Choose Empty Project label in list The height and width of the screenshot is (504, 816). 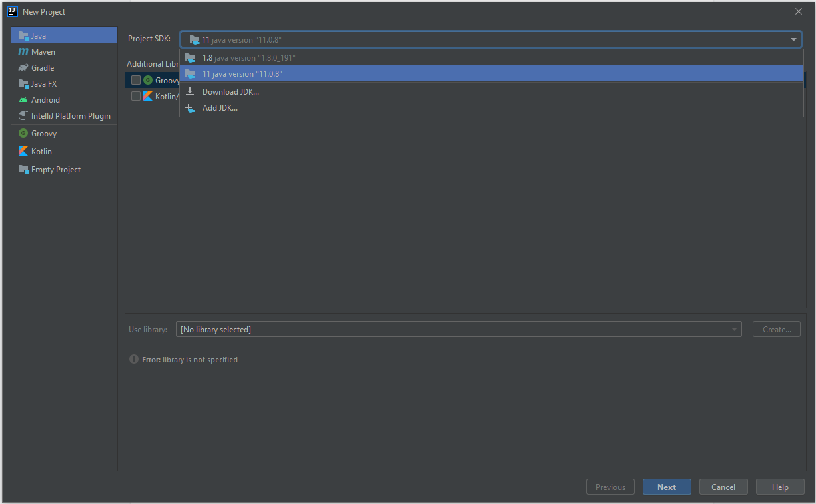coord(56,169)
